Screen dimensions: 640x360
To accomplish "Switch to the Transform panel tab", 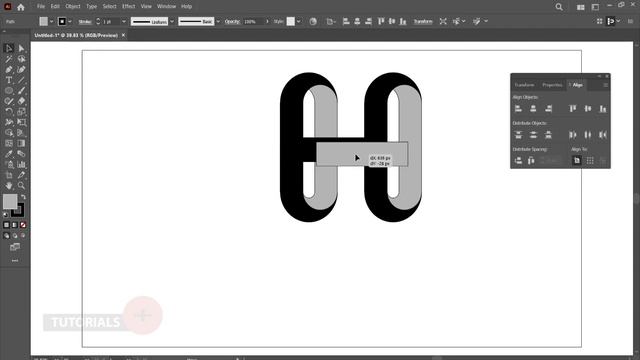I will coord(524,85).
